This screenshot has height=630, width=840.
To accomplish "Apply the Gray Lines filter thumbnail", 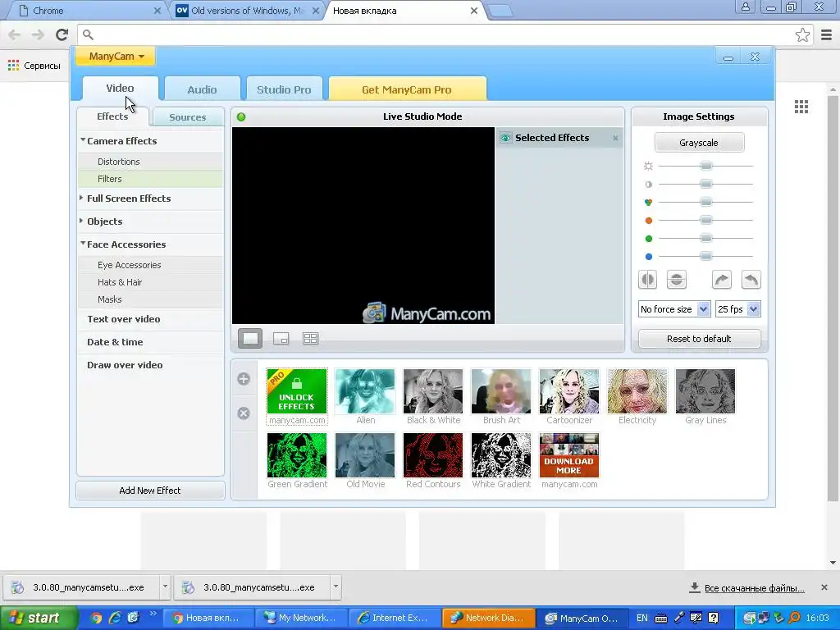I will point(705,391).
